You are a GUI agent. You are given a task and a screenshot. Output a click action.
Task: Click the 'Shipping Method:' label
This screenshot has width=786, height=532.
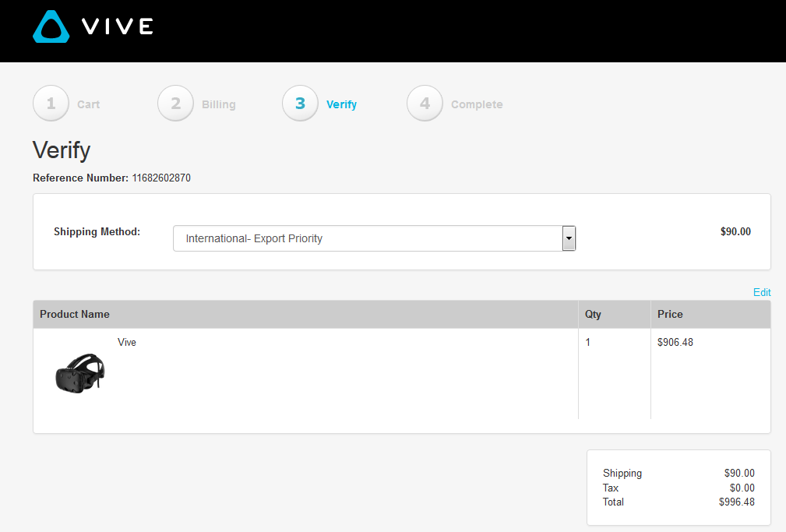coord(97,231)
